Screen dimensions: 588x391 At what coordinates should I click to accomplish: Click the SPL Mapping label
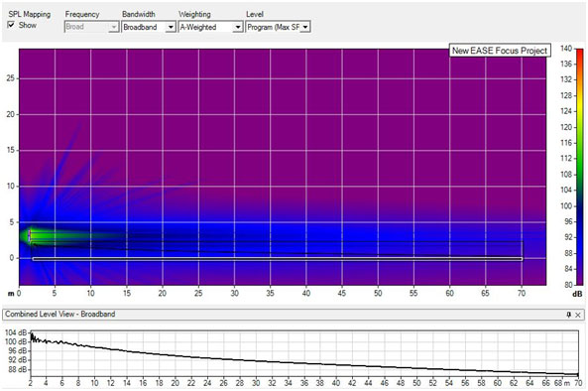tap(29, 14)
